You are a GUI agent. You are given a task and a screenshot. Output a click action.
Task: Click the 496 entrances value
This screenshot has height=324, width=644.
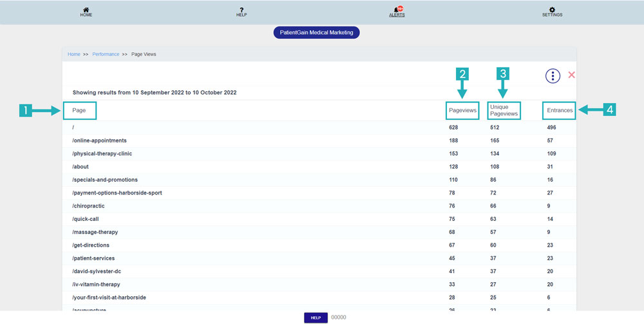coord(551,128)
